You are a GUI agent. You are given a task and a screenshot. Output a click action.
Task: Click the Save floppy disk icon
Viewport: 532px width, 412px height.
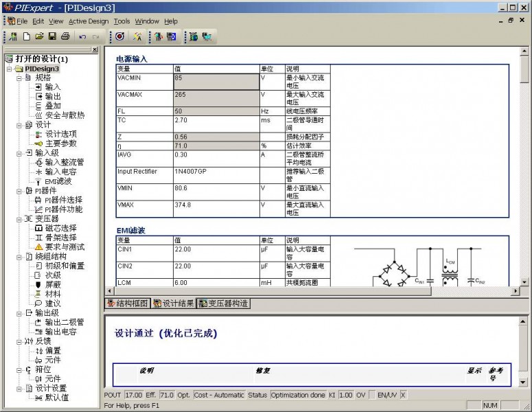tap(51, 36)
